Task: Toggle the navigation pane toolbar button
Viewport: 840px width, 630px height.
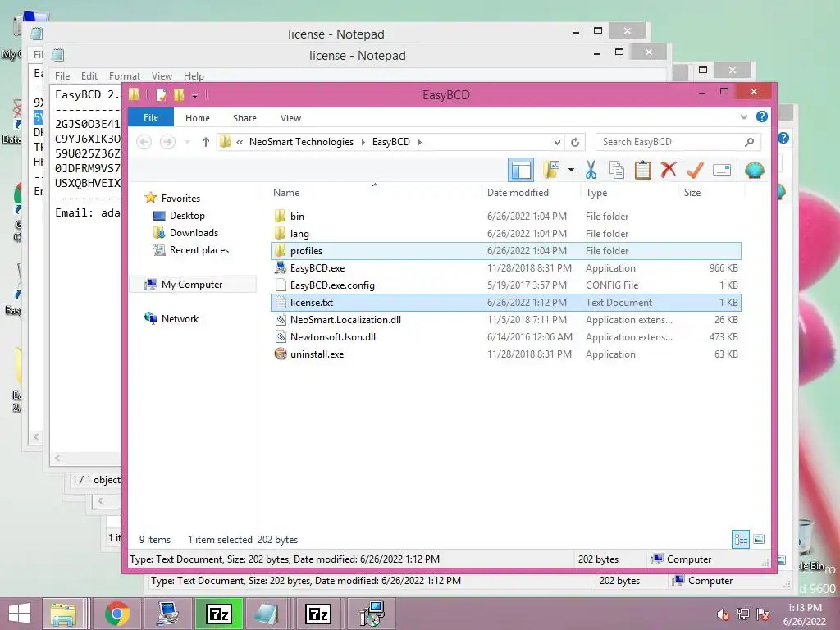Action: (521, 171)
